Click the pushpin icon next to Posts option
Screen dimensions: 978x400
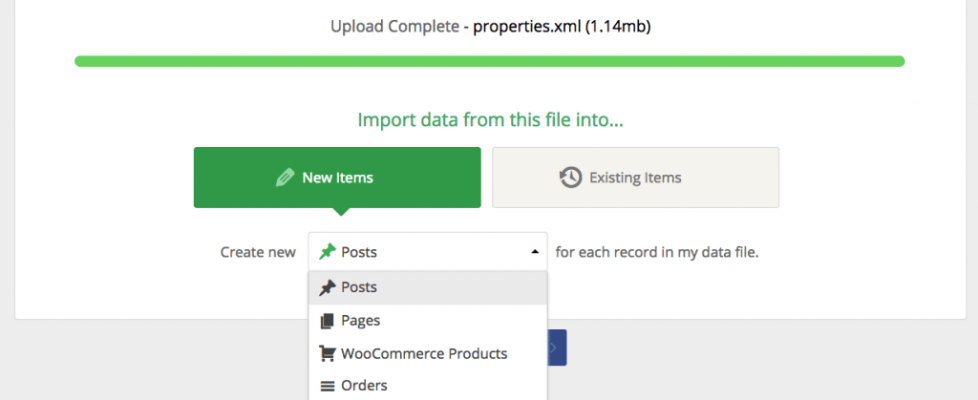tap(327, 288)
